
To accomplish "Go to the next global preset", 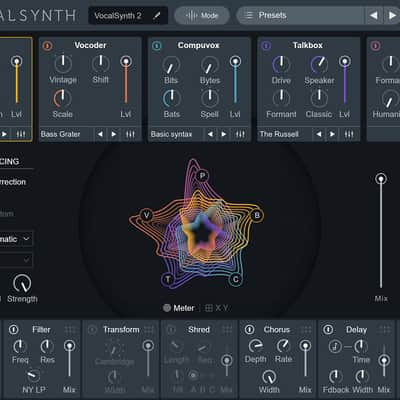I will [x=392, y=15].
